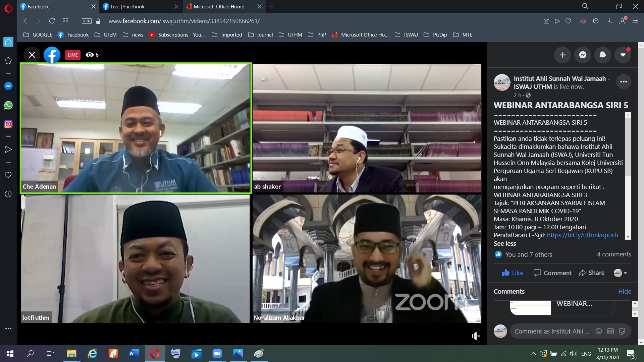Toggle the VPN badge in address bar

point(87,21)
